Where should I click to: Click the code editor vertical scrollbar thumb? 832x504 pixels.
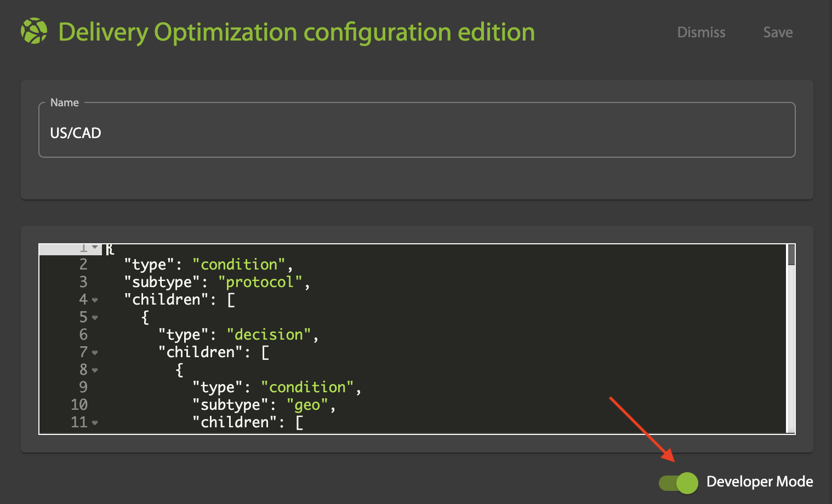[791, 255]
